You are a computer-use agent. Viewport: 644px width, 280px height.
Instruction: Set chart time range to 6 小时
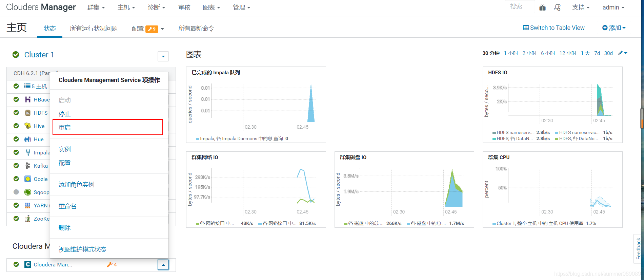pyautogui.click(x=548, y=53)
